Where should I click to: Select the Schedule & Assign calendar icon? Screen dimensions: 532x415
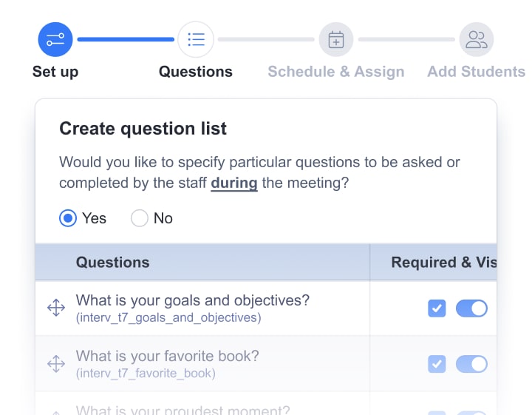point(336,39)
